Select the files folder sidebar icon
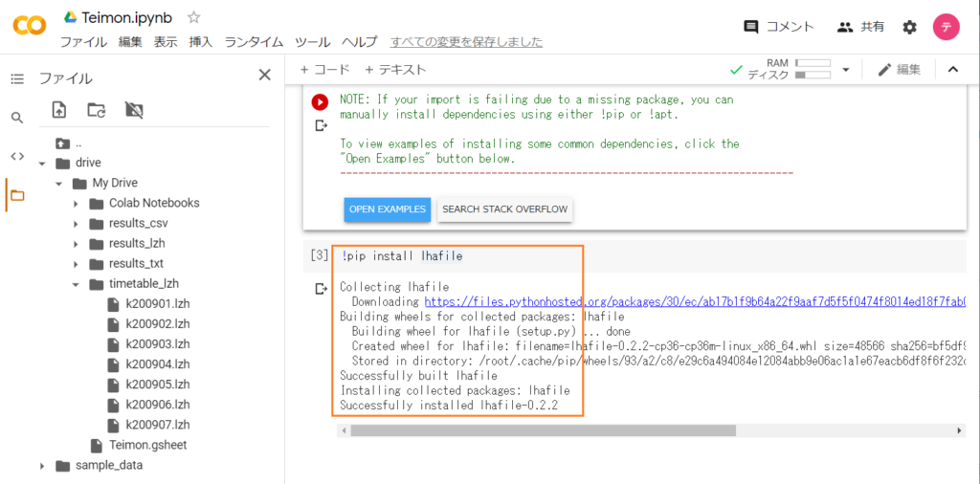Screen dimensions: 980x484 tap(17, 195)
